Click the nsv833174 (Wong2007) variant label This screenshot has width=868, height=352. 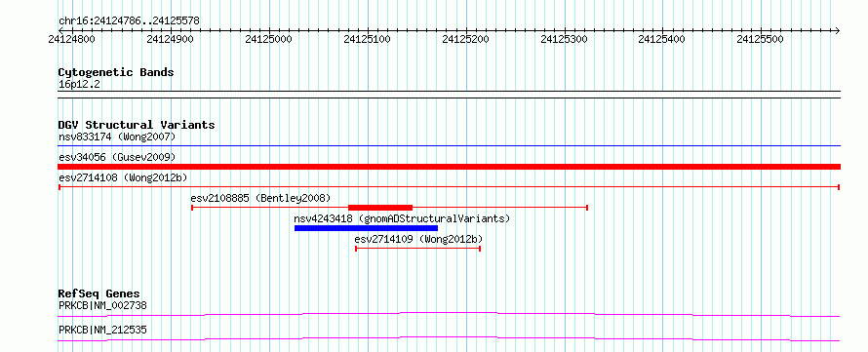pos(117,137)
